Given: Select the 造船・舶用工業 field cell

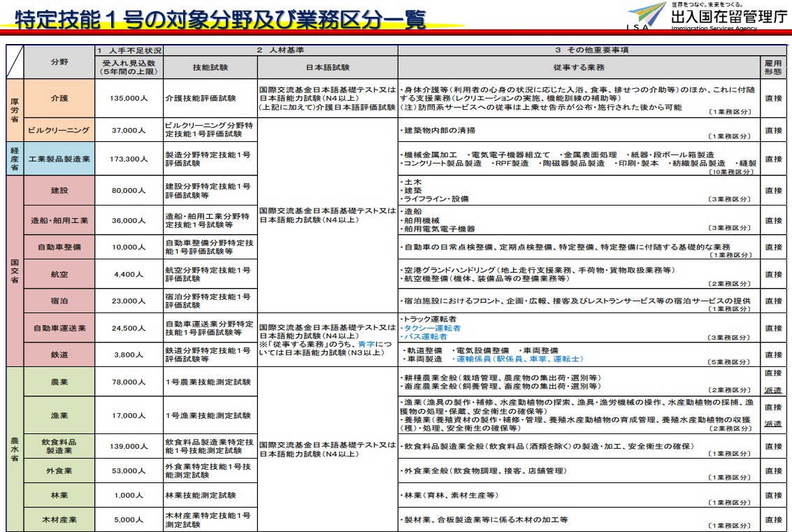Looking at the screenshot, I should pos(59,220).
